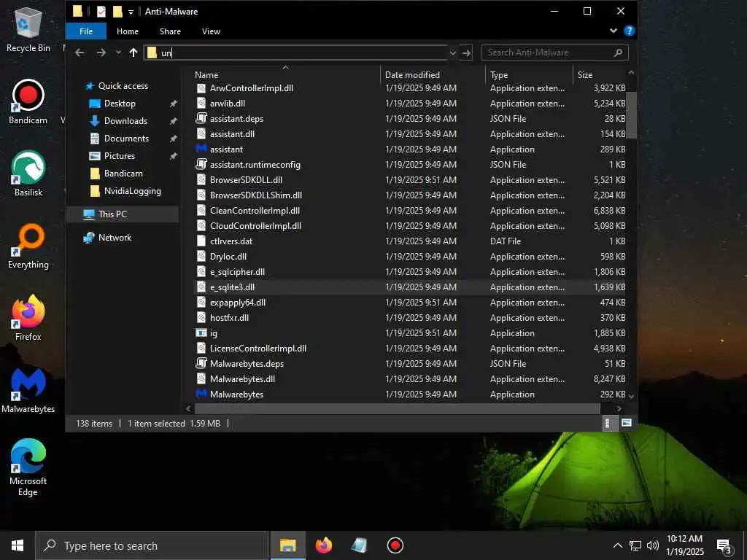Show hidden system tray icons
The height and width of the screenshot is (560, 747).
[x=617, y=545]
